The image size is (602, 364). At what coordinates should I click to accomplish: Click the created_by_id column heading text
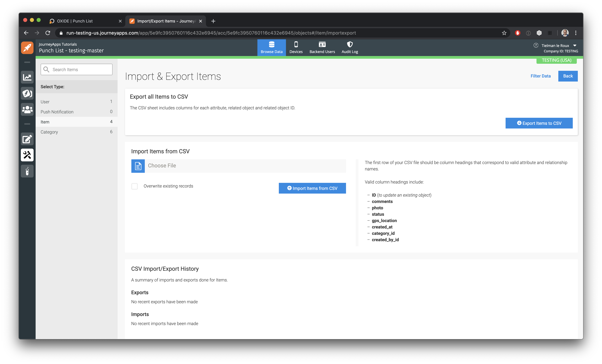[x=385, y=240]
